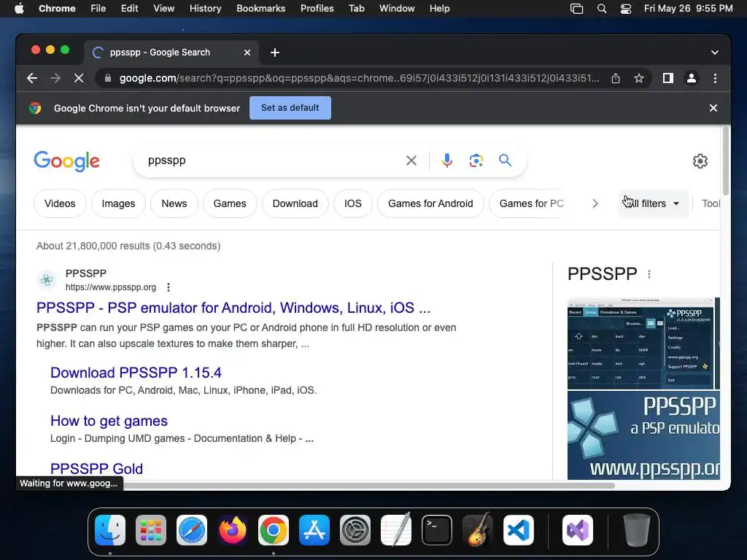The image size is (747, 560).
Task: Open the Edit menu
Action: click(129, 9)
